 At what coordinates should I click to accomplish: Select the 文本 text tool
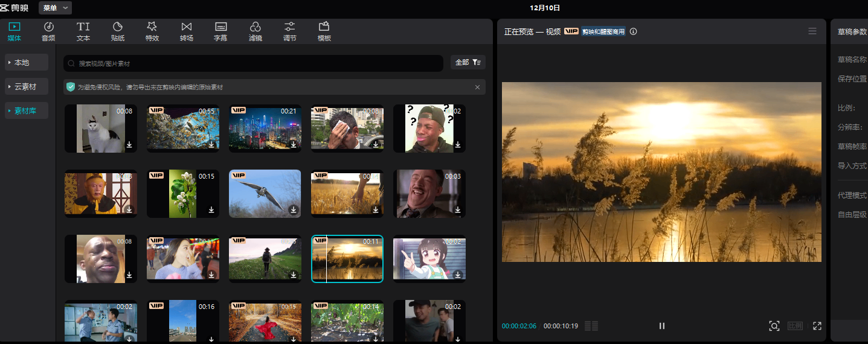[x=83, y=31]
